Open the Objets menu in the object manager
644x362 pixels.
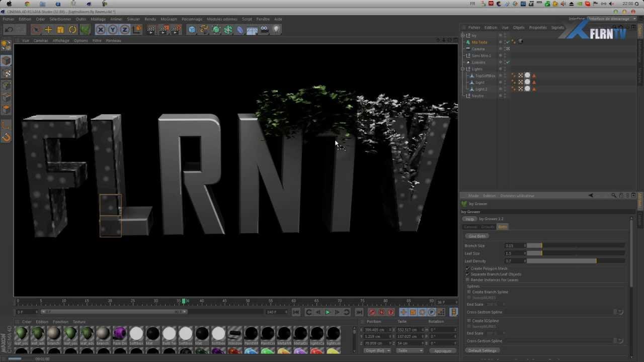pyautogui.click(x=519, y=28)
